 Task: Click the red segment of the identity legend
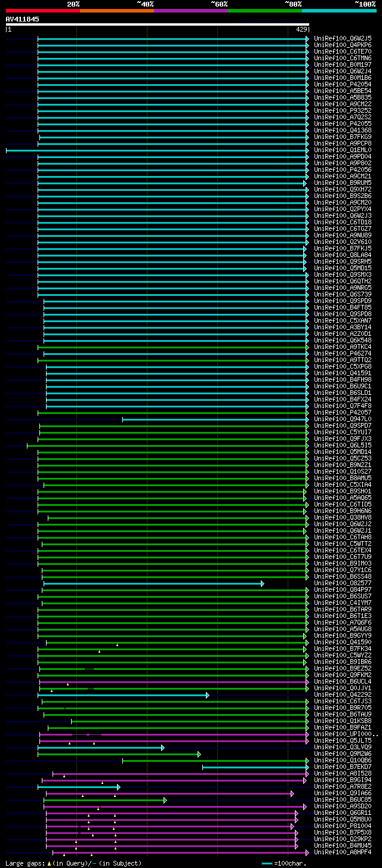[x=43, y=11]
